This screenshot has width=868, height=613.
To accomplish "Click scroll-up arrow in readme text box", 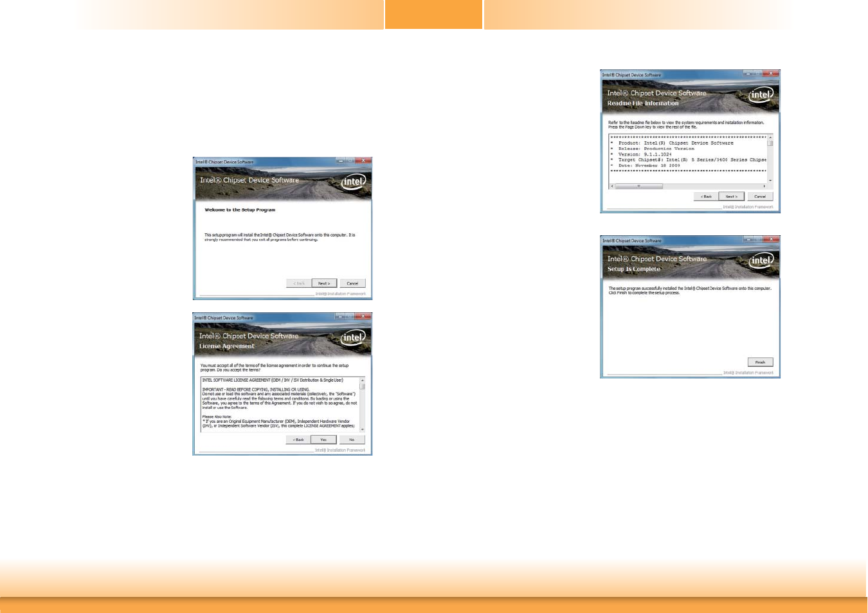I will [770, 138].
